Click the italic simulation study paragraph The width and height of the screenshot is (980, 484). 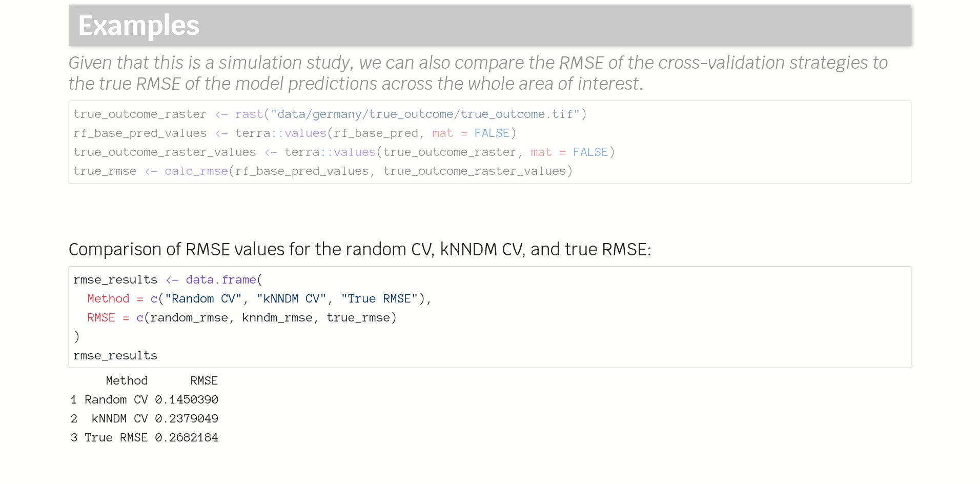(x=478, y=73)
